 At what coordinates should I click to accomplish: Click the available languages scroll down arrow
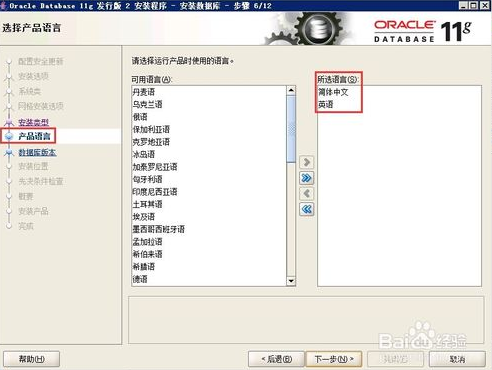click(291, 281)
